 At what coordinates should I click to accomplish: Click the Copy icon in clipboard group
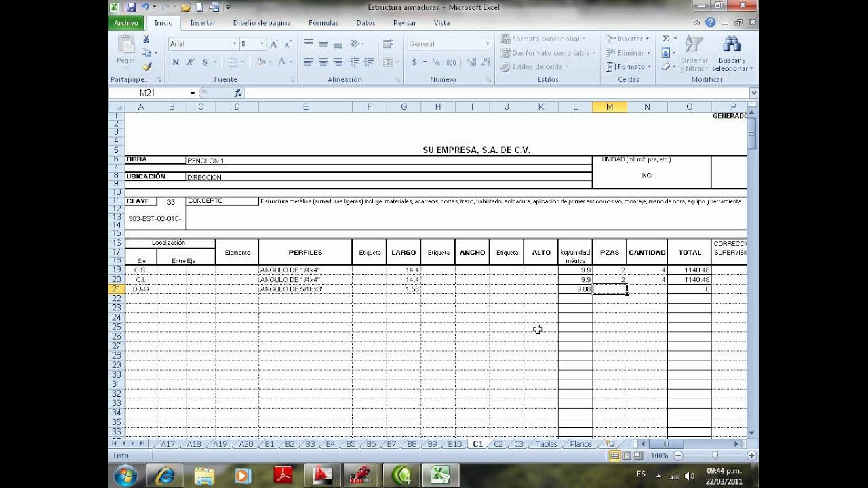coord(146,53)
